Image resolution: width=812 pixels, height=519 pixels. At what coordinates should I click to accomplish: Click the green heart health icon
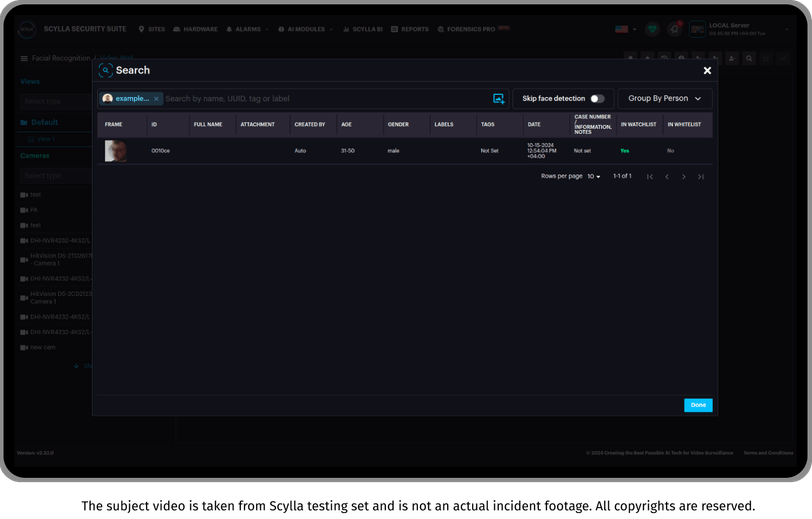[x=652, y=29]
